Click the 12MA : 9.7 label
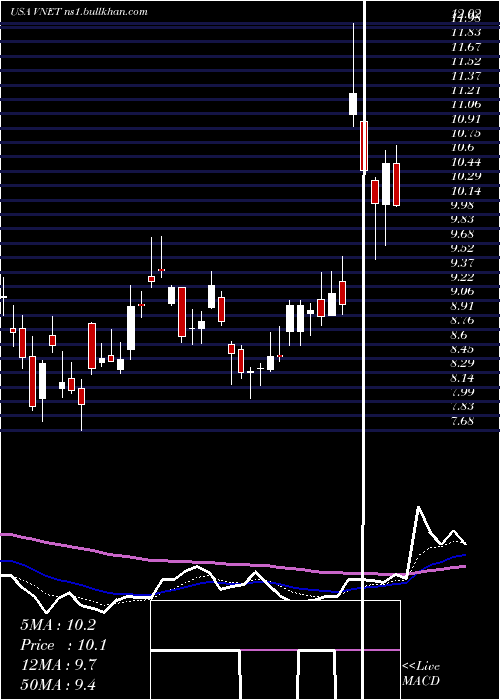500x700 pixels. pos(58,665)
